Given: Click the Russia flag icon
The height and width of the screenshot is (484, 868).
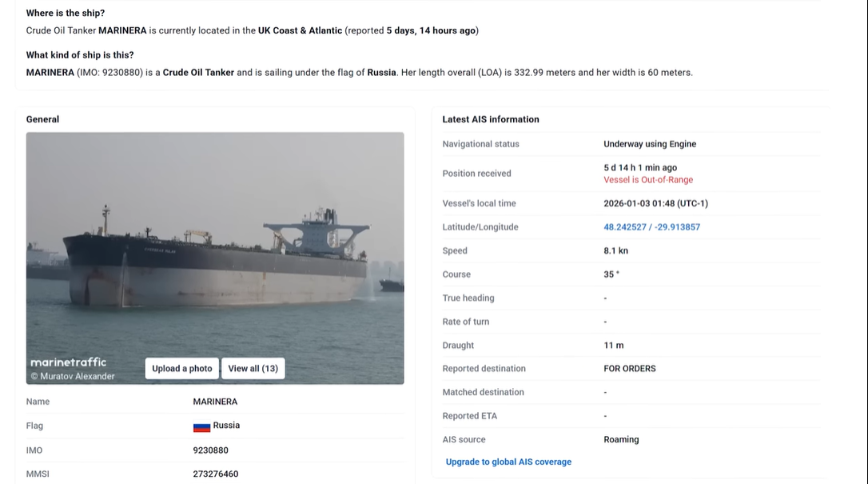Looking at the screenshot, I should (x=201, y=426).
